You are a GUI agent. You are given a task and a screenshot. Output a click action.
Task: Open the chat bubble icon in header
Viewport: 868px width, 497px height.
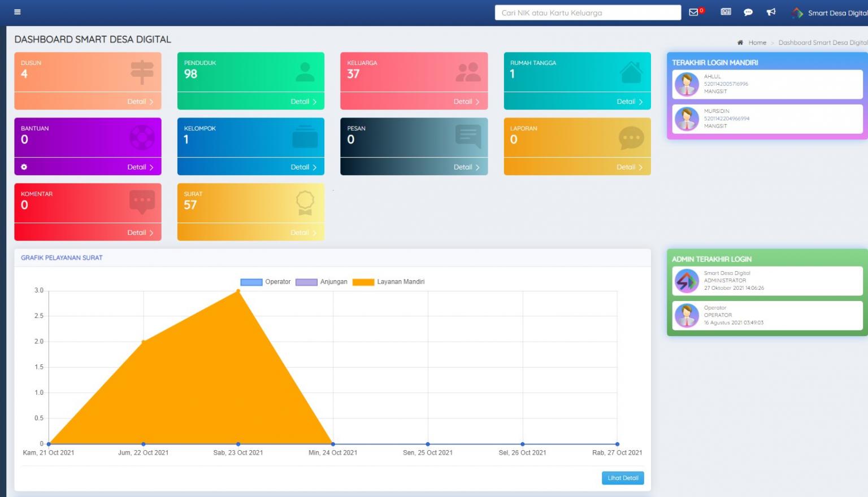pos(748,12)
